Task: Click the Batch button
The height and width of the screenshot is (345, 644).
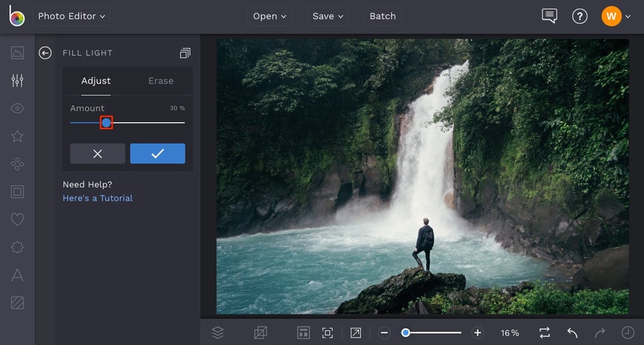Action: 382,16
